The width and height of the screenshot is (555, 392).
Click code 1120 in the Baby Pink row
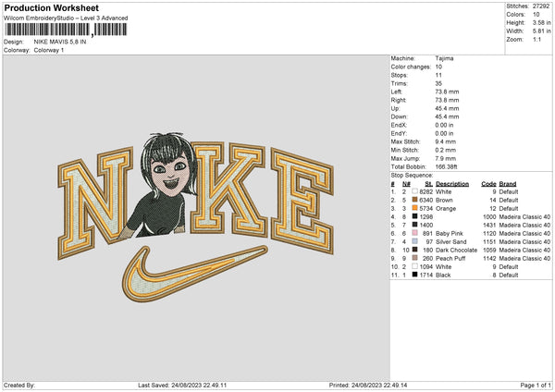[x=489, y=234]
